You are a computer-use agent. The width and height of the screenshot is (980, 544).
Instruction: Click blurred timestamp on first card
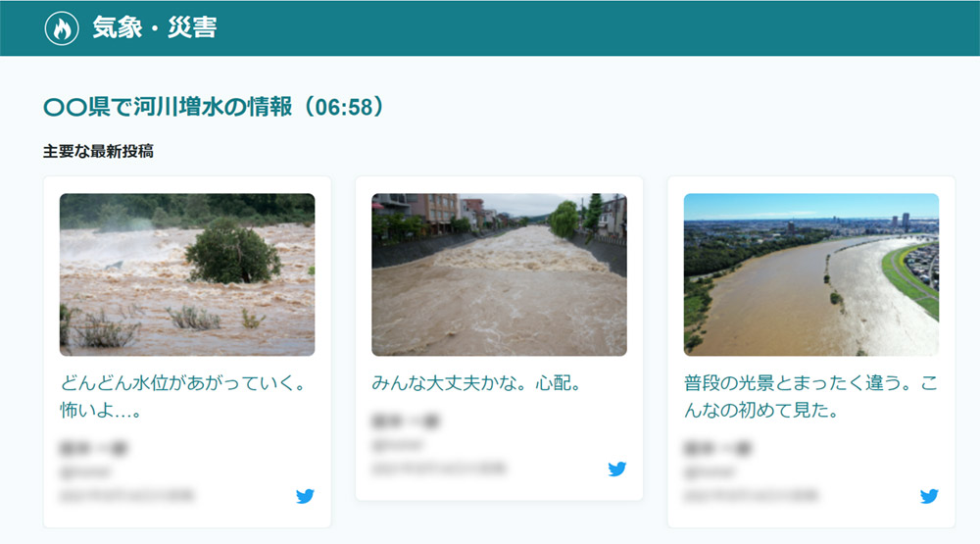point(126,496)
